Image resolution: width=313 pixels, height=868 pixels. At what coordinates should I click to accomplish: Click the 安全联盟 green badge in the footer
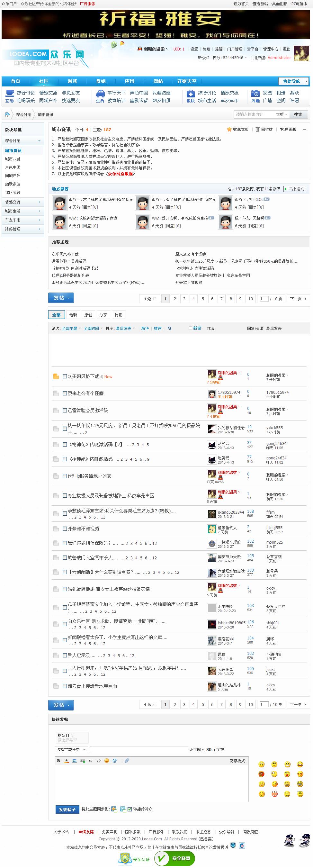(x=174, y=858)
